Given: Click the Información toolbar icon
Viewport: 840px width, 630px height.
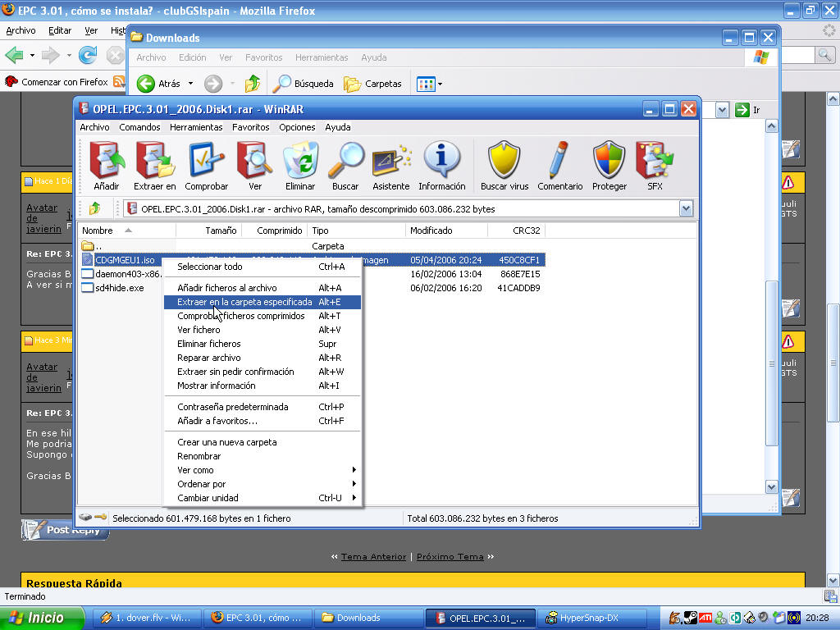Looking at the screenshot, I should click(x=441, y=166).
